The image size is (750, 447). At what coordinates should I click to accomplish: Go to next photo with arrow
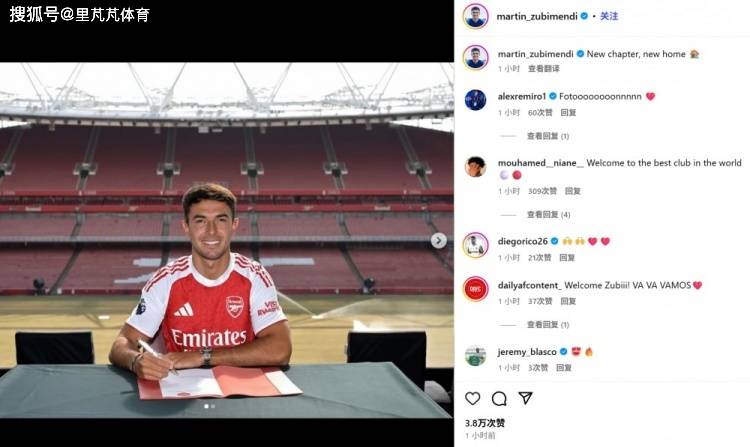[x=438, y=240]
